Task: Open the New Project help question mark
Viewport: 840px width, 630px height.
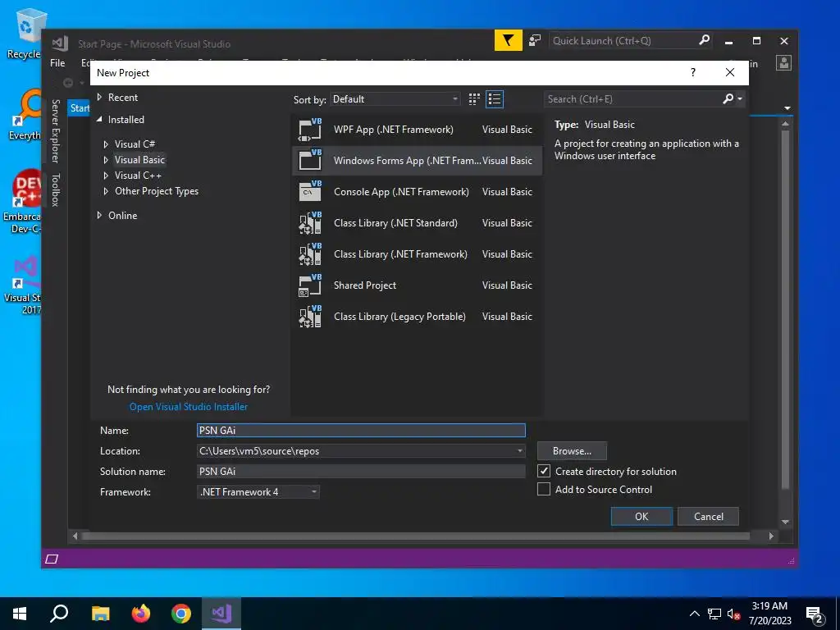Action: (x=692, y=72)
